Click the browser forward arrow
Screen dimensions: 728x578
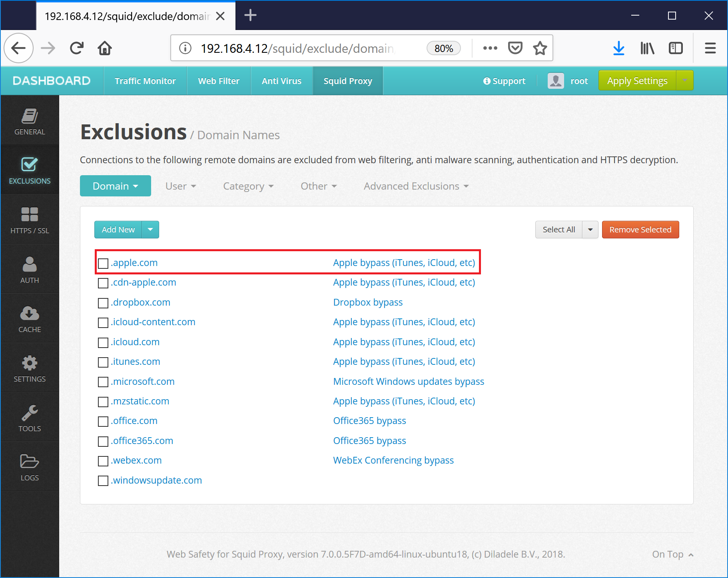(x=48, y=48)
